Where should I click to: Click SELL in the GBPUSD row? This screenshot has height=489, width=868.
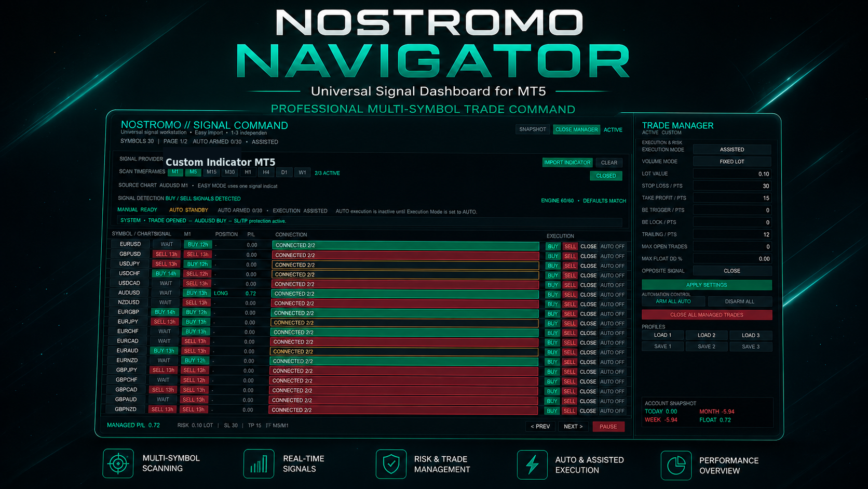(x=570, y=256)
